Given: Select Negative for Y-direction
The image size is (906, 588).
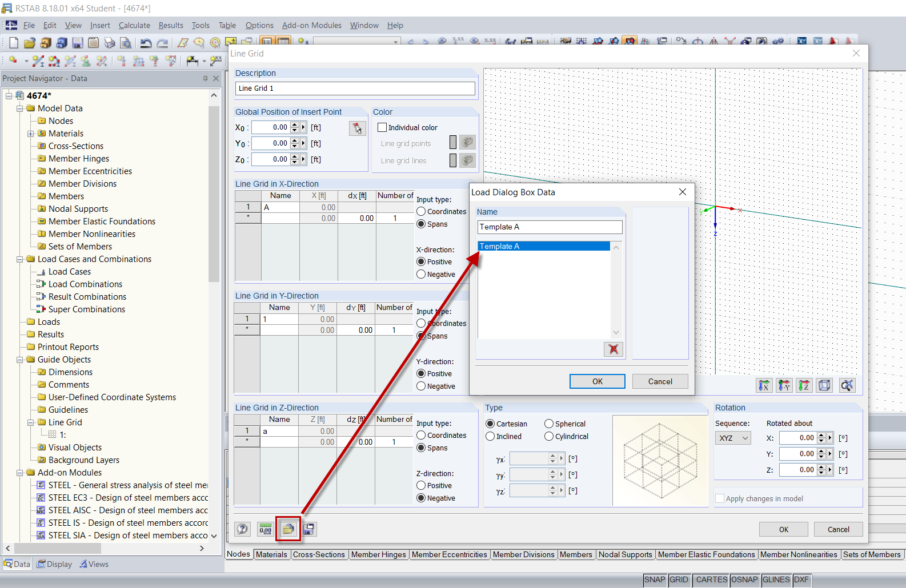Looking at the screenshot, I should [x=421, y=386].
